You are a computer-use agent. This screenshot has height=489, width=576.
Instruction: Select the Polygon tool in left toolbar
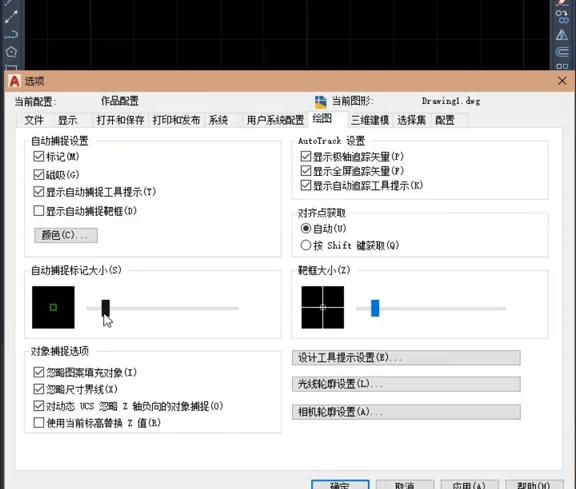tap(11, 52)
